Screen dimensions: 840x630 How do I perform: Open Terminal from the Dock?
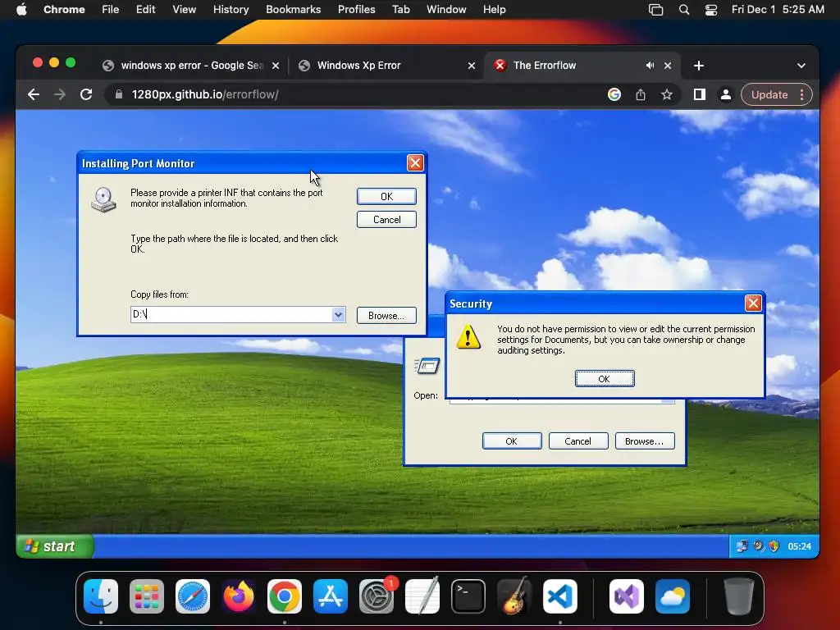pos(468,596)
